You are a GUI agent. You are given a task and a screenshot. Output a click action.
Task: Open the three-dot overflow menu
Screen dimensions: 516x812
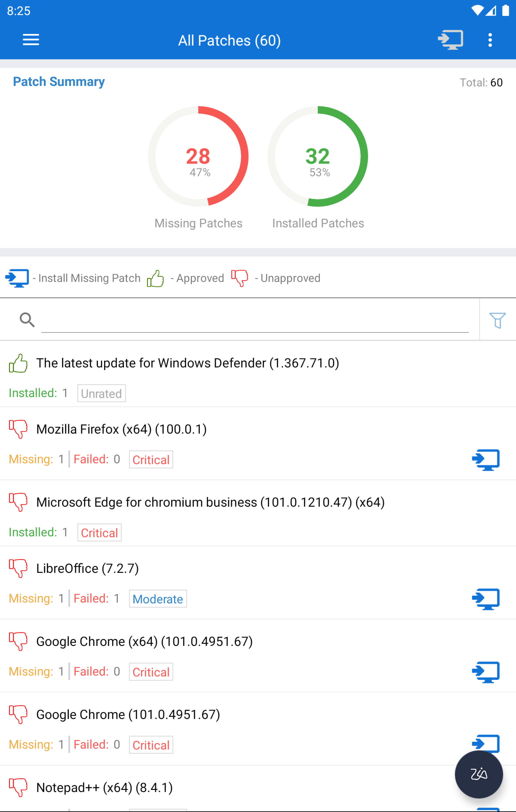[490, 40]
